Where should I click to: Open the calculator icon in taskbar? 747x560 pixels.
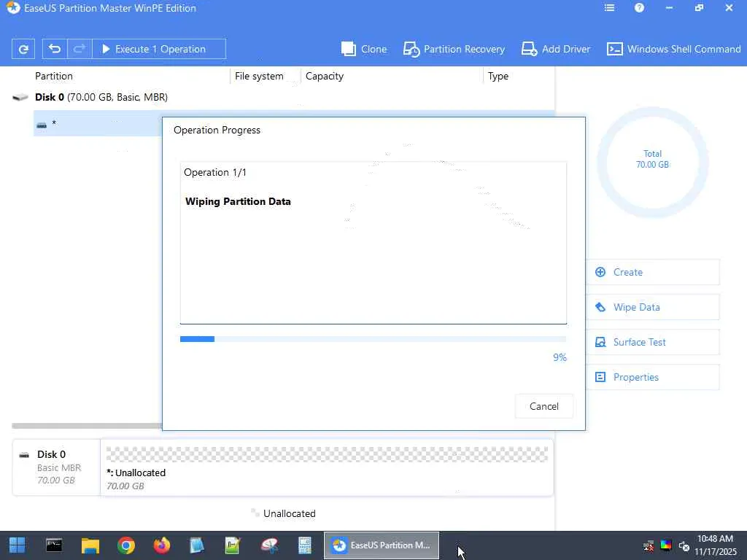[x=304, y=545]
